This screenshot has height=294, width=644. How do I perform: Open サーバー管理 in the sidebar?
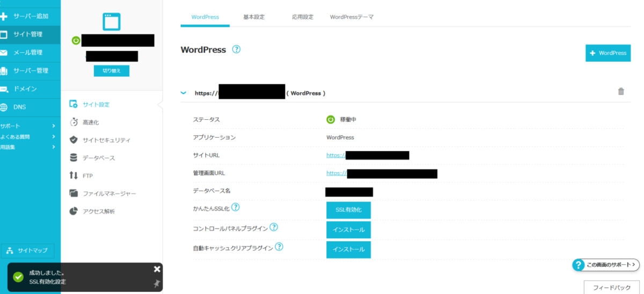click(30, 71)
